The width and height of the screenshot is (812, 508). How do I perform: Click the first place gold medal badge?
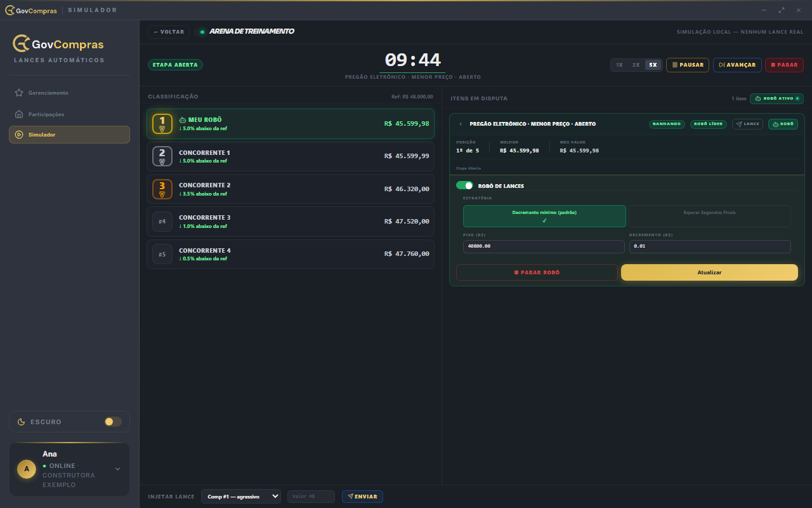pos(162,124)
